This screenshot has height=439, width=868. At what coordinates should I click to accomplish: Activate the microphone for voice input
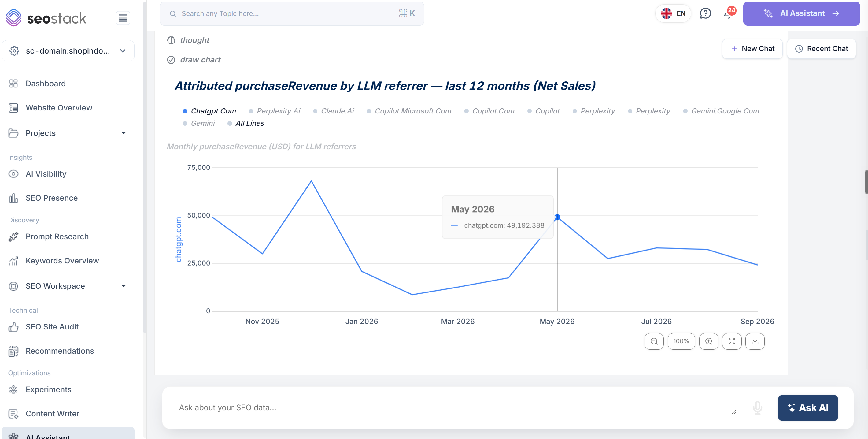click(x=757, y=407)
